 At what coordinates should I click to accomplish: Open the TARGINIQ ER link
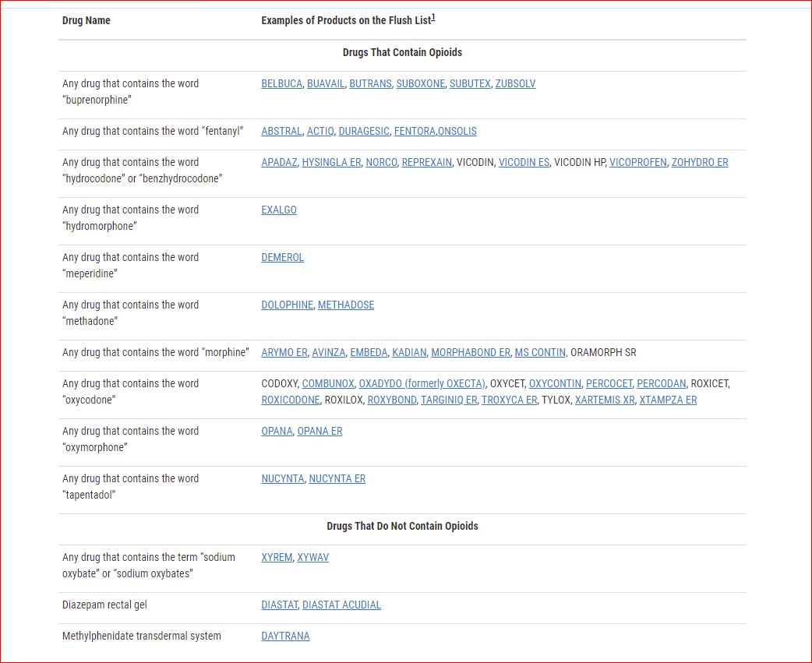click(x=449, y=400)
